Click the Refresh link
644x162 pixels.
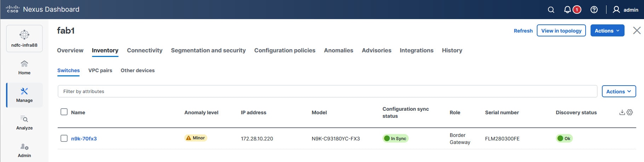[x=523, y=31]
